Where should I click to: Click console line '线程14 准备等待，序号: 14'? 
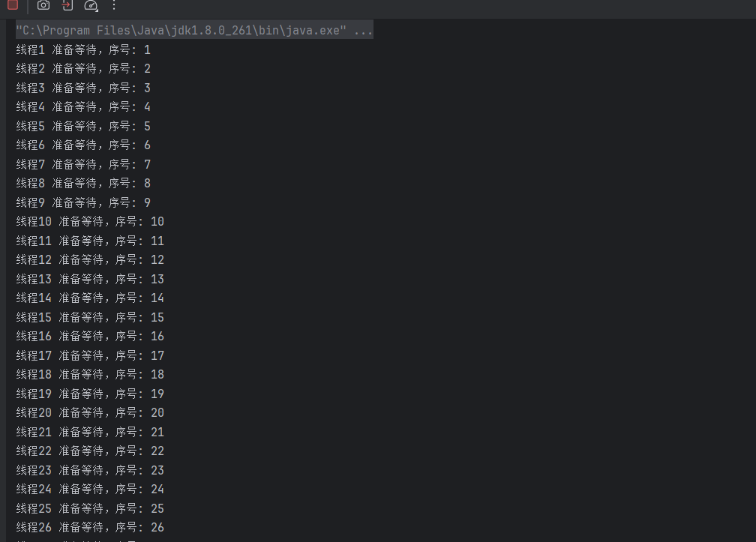click(90, 298)
